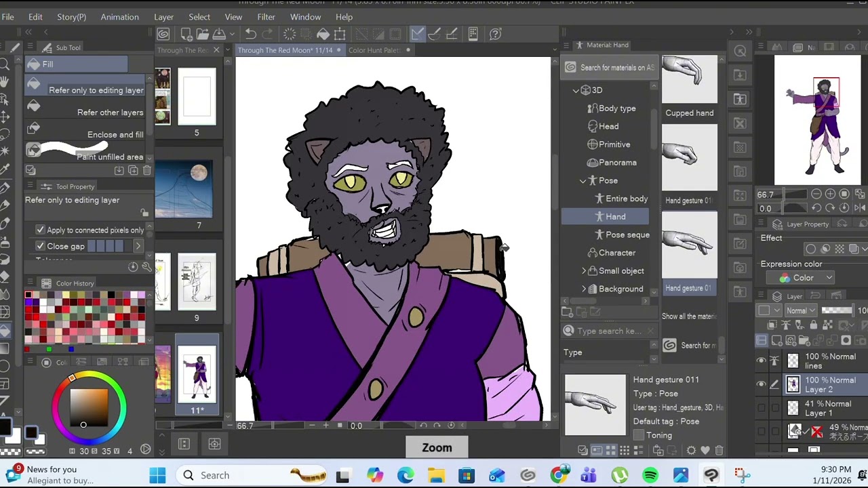Expand the Background tree node
Image resolution: width=868 pixels, height=488 pixels.
584,289
